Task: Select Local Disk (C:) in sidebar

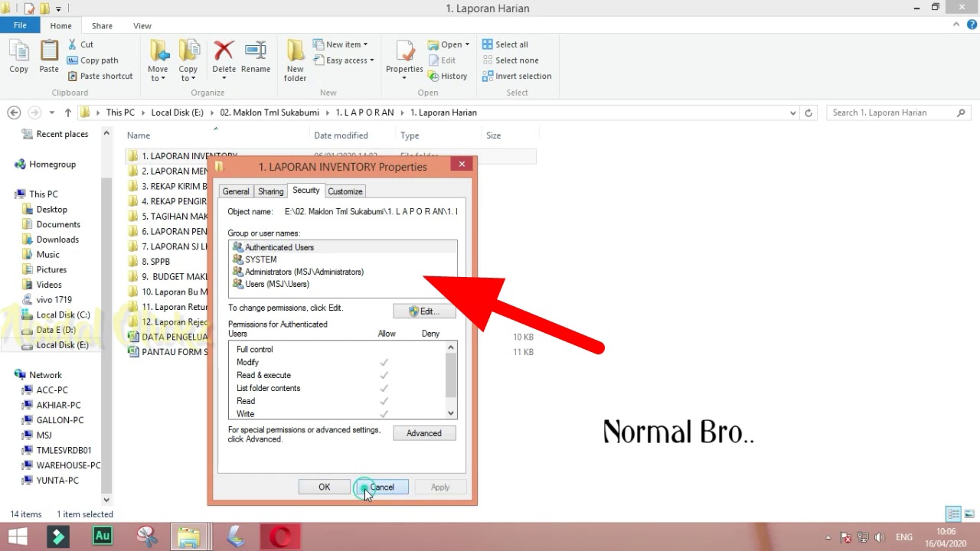Action: click(63, 315)
